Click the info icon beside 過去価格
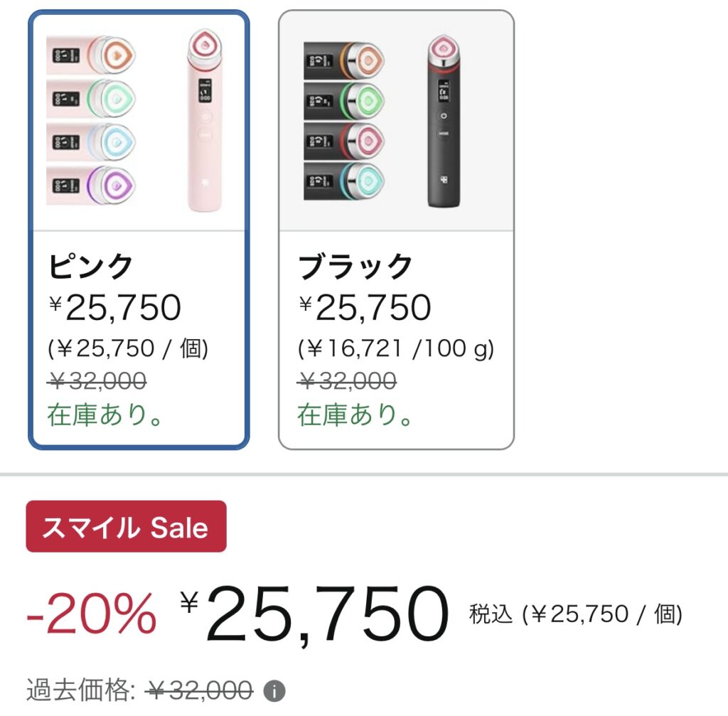Screen dimensions: 728x716 pyautogui.click(x=274, y=690)
